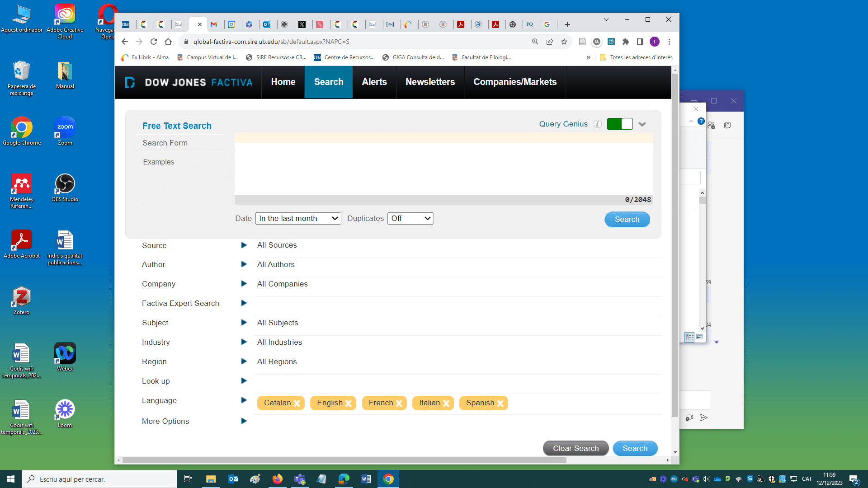
Task: Remove the French language filter
Action: (399, 404)
